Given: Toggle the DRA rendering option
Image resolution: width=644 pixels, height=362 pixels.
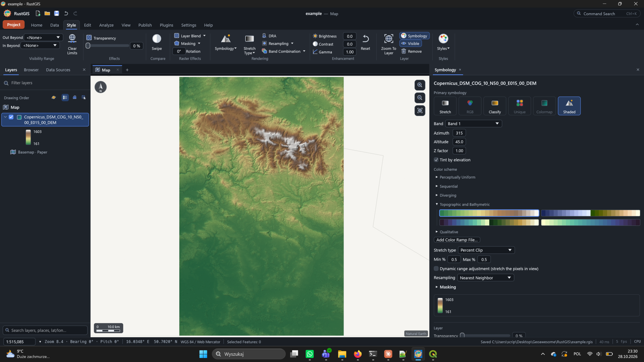Looking at the screenshot, I should [x=269, y=36].
